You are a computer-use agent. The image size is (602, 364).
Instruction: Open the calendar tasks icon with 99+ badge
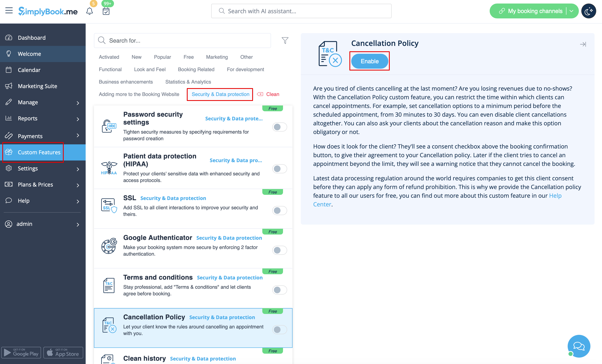pyautogui.click(x=106, y=11)
